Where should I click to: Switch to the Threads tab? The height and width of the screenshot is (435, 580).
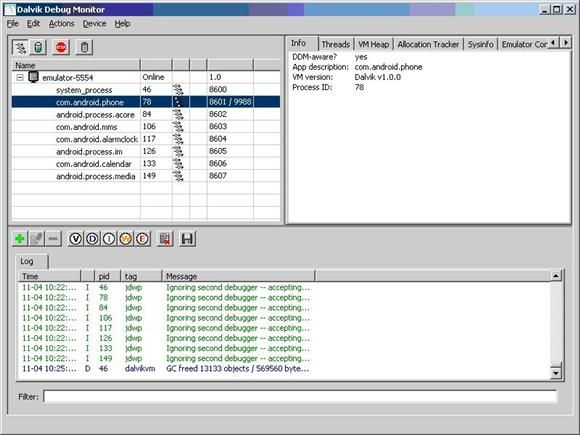[335, 44]
